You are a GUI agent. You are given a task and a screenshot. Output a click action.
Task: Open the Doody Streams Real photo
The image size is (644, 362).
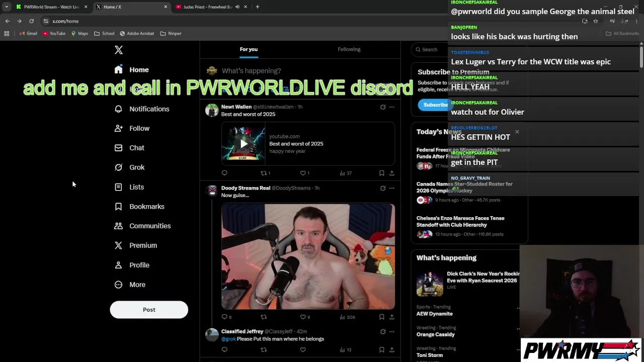308,256
